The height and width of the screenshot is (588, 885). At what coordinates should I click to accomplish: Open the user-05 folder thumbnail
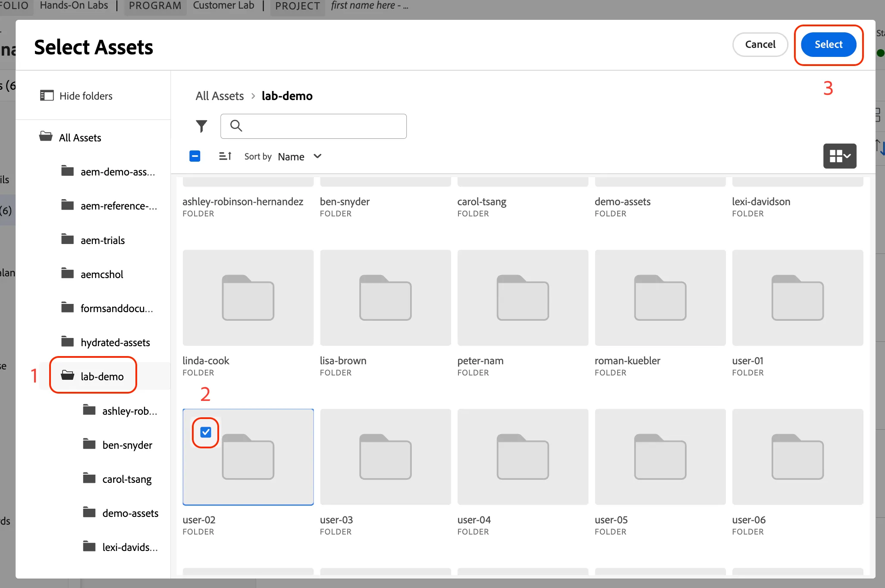coord(660,457)
